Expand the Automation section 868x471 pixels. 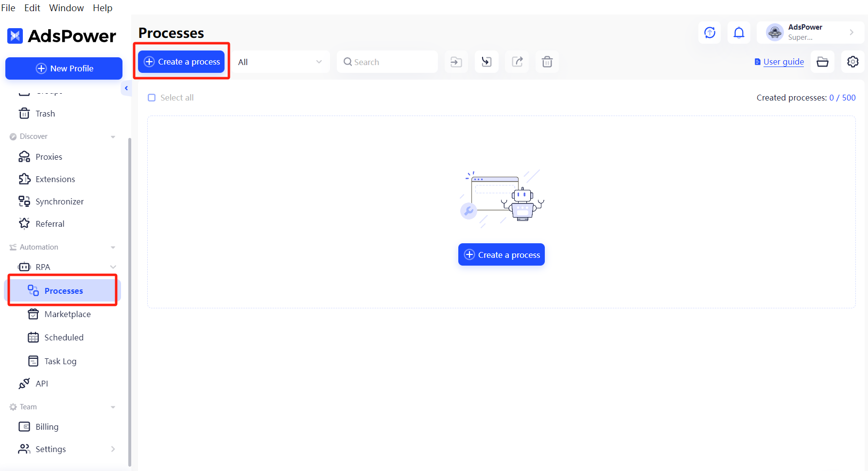click(113, 247)
